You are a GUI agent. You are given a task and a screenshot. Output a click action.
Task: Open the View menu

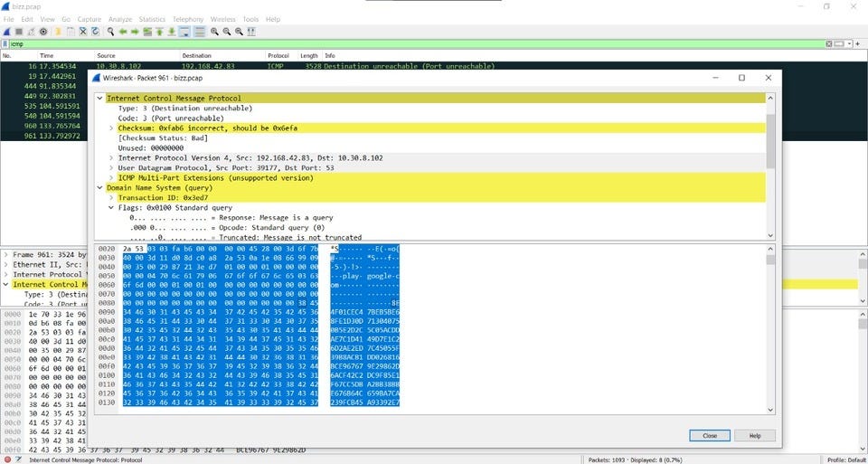[48, 19]
